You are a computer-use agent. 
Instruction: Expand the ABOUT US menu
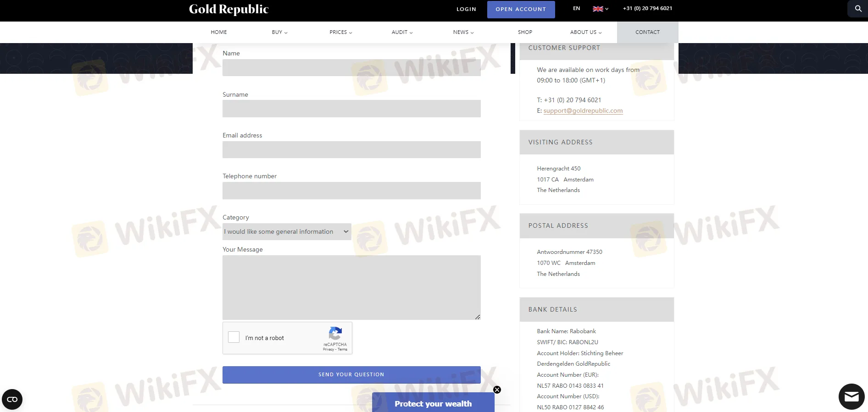[585, 32]
